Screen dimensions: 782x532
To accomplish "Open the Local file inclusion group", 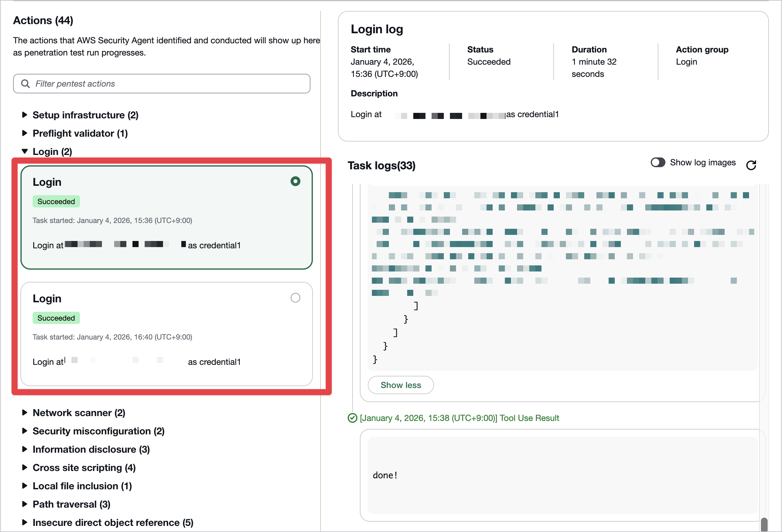I will click(24, 486).
